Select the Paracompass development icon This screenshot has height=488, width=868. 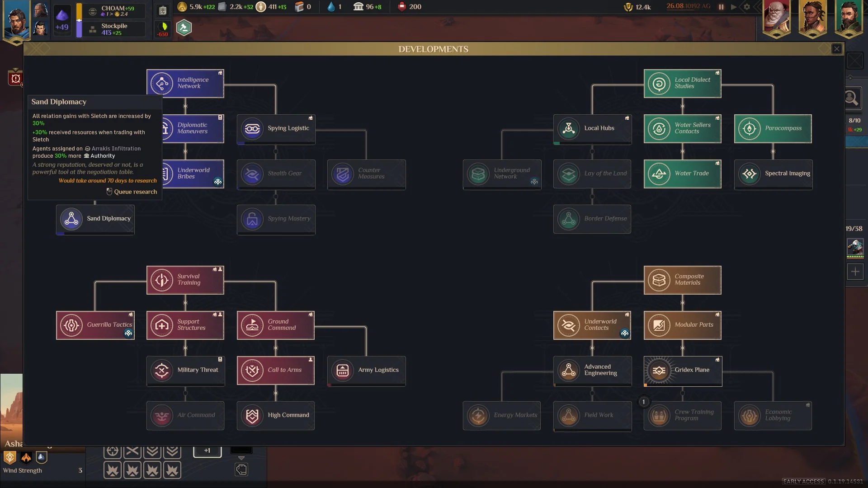[750, 129]
